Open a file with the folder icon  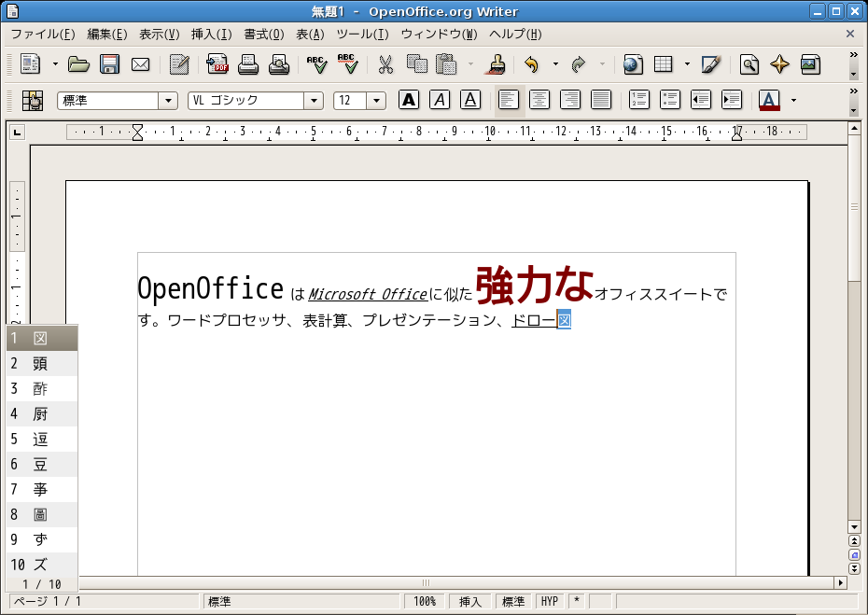[78, 64]
